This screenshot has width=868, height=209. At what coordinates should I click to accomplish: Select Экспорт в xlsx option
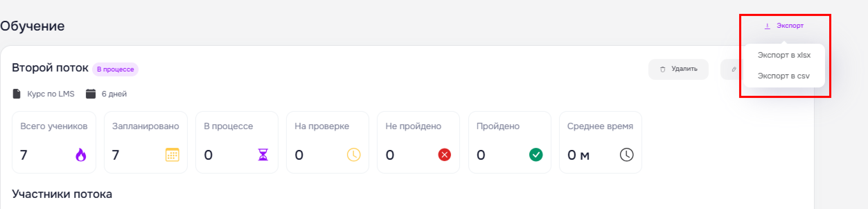pyautogui.click(x=784, y=55)
